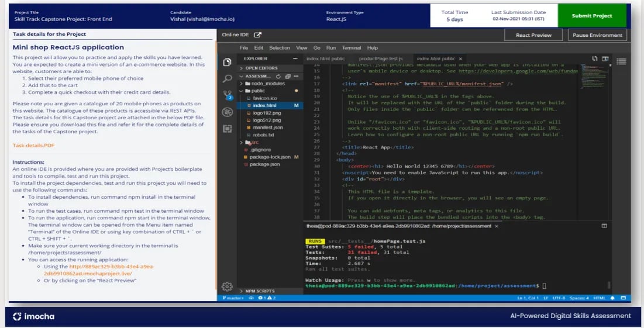The image size is (644, 328).
Task: Switch to the first index.html public tab
Action: (326, 58)
